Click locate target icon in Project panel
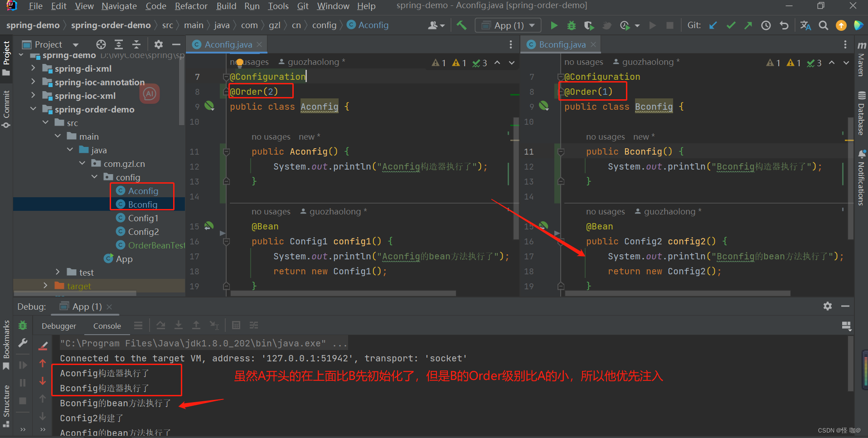Image resolution: width=868 pixels, height=438 pixels. point(101,44)
